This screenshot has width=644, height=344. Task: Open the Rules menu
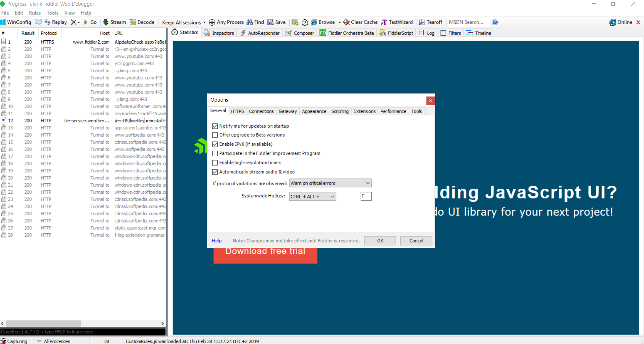tap(35, 13)
